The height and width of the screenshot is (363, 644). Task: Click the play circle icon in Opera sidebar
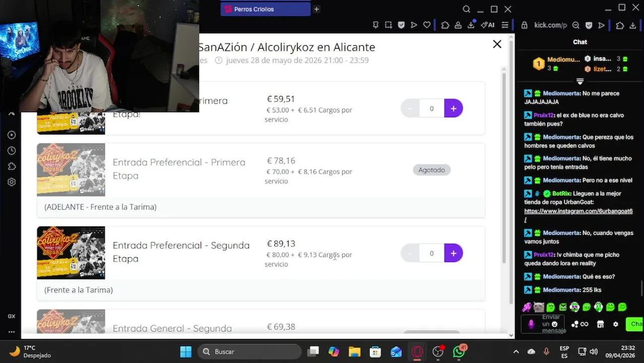[x=12, y=135]
